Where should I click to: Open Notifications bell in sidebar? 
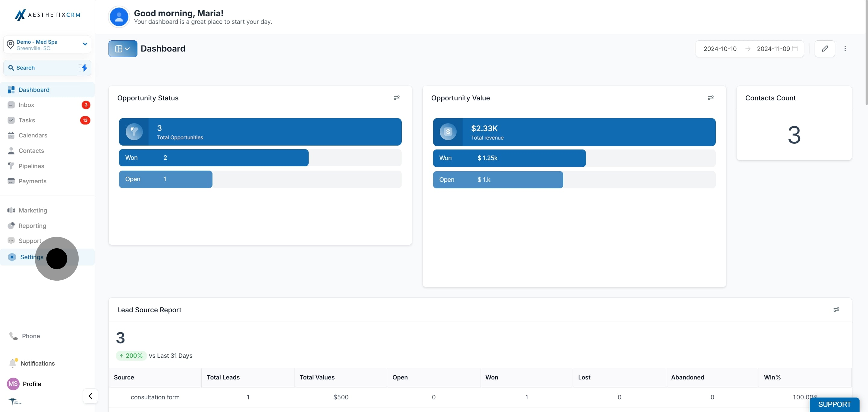[13, 363]
